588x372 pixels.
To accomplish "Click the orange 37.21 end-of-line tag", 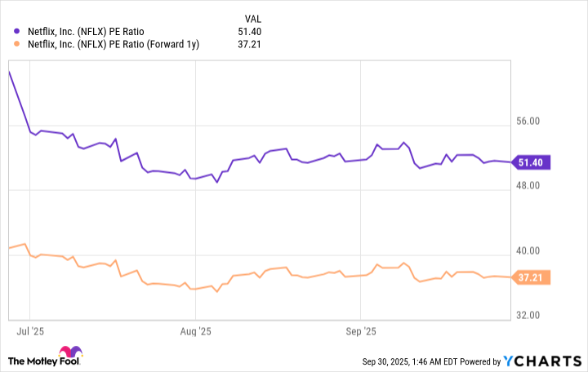I will click(x=531, y=277).
